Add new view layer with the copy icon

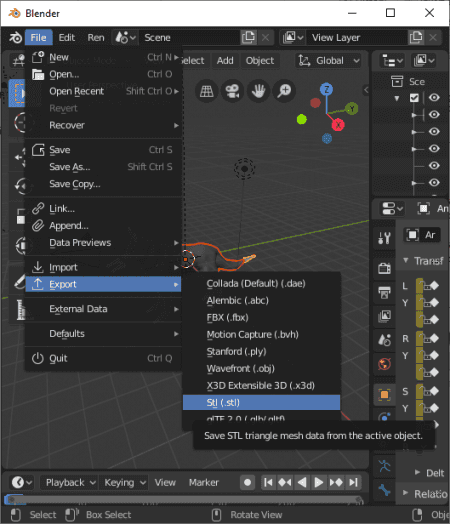[416, 37]
